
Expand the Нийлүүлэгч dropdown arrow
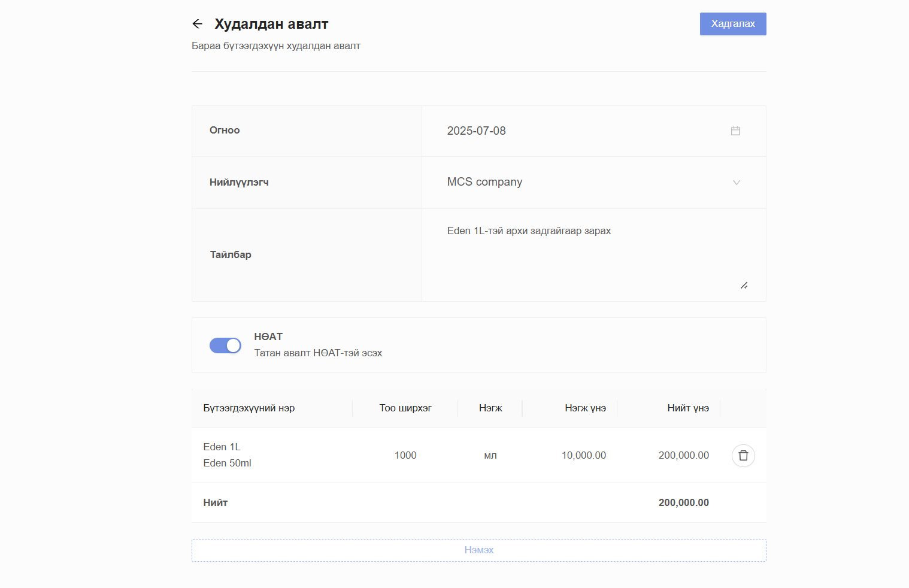pos(737,183)
